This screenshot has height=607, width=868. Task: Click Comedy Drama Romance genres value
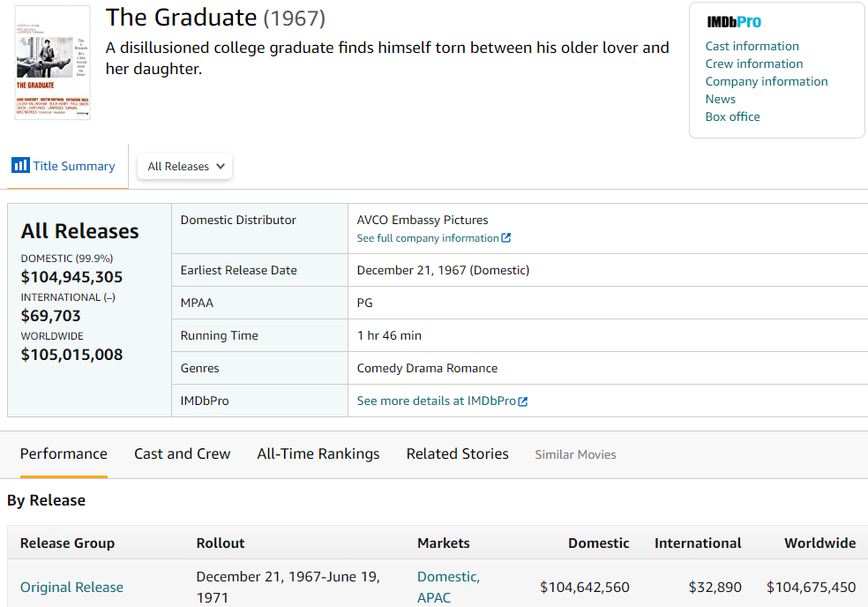[x=427, y=368]
